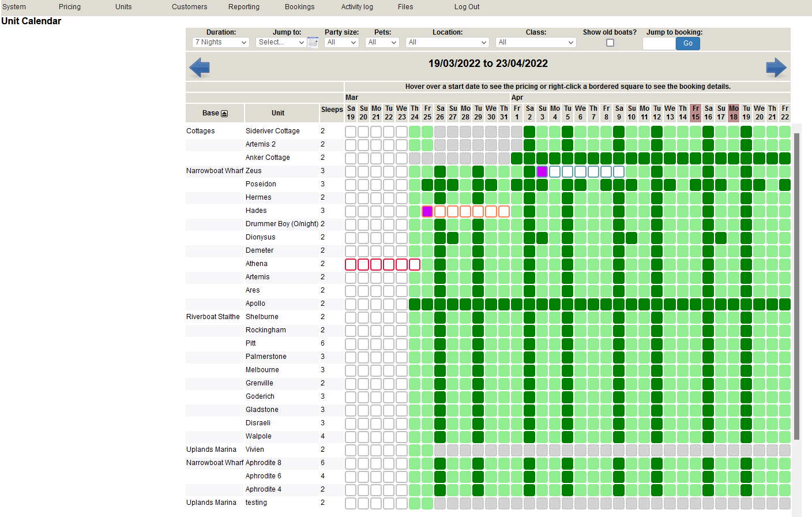Screen dimensions: 812x517
Task: Go to the previous date range with left arrow
Action: (x=200, y=68)
